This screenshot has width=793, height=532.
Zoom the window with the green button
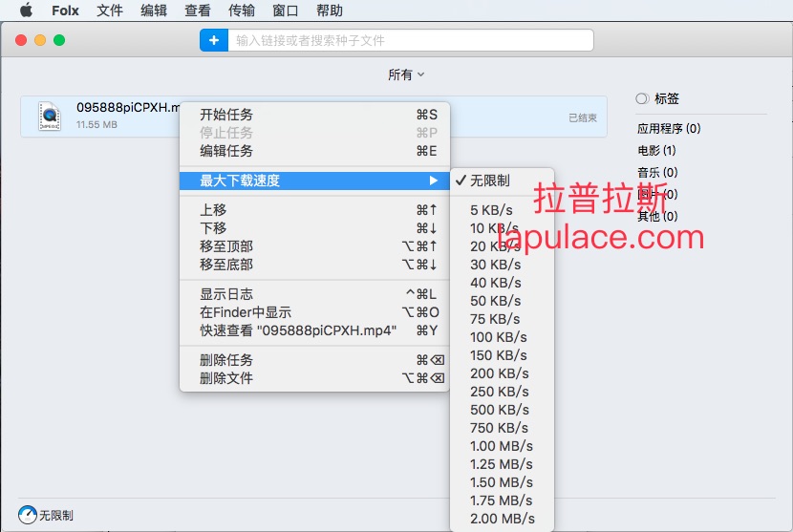59,40
